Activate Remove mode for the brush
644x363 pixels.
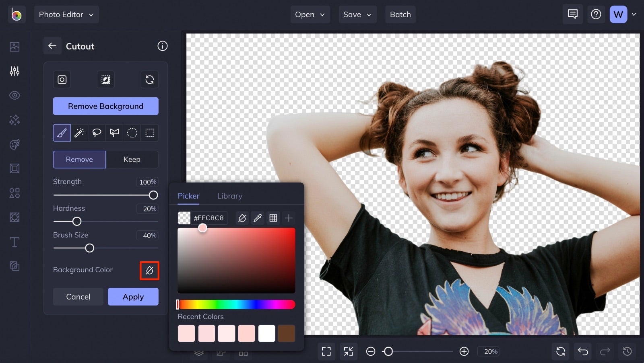tap(79, 159)
